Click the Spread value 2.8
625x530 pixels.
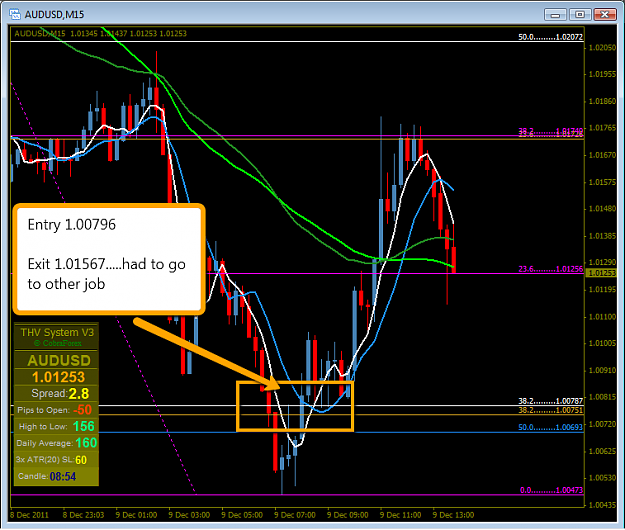pyautogui.click(x=79, y=394)
